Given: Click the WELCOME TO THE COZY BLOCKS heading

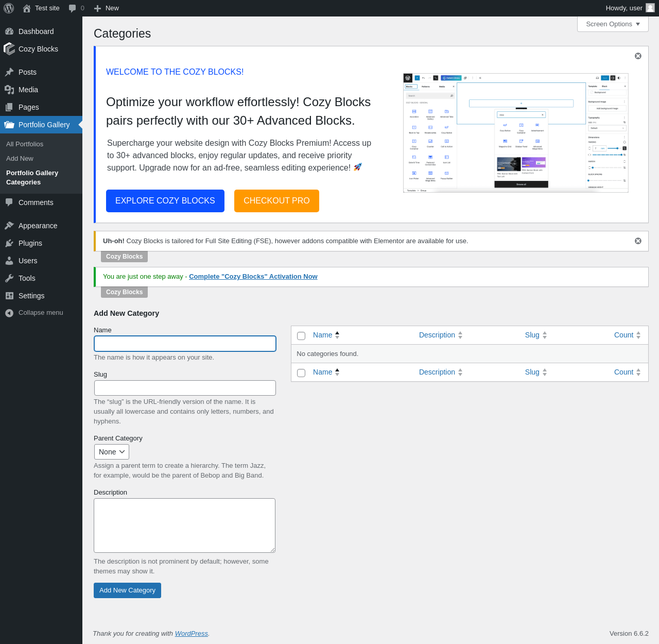Looking at the screenshot, I should coord(175,72).
